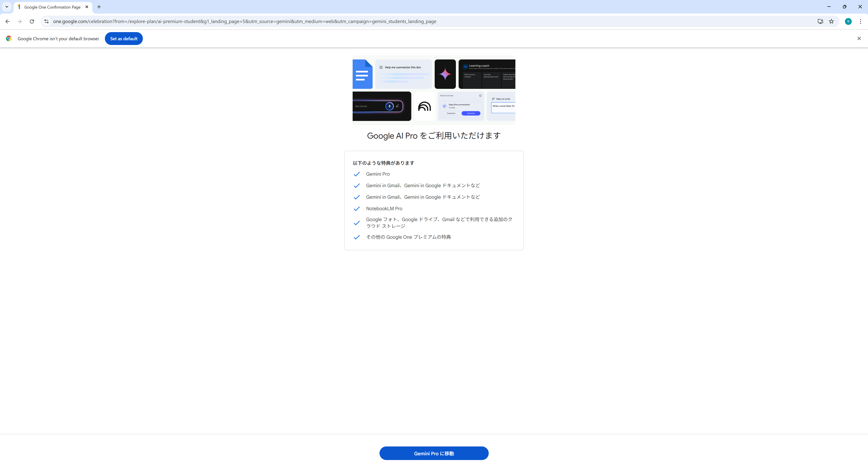
Task: Click the Gemini sparkle logo in banner
Action: pos(445,74)
